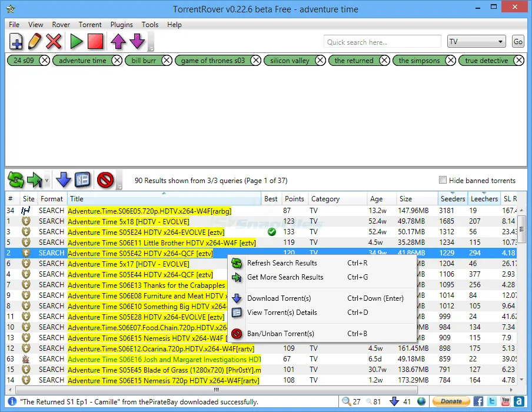Open the Tools menu
532x412 pixels.
pyautogui.click(x=150, y=25)
